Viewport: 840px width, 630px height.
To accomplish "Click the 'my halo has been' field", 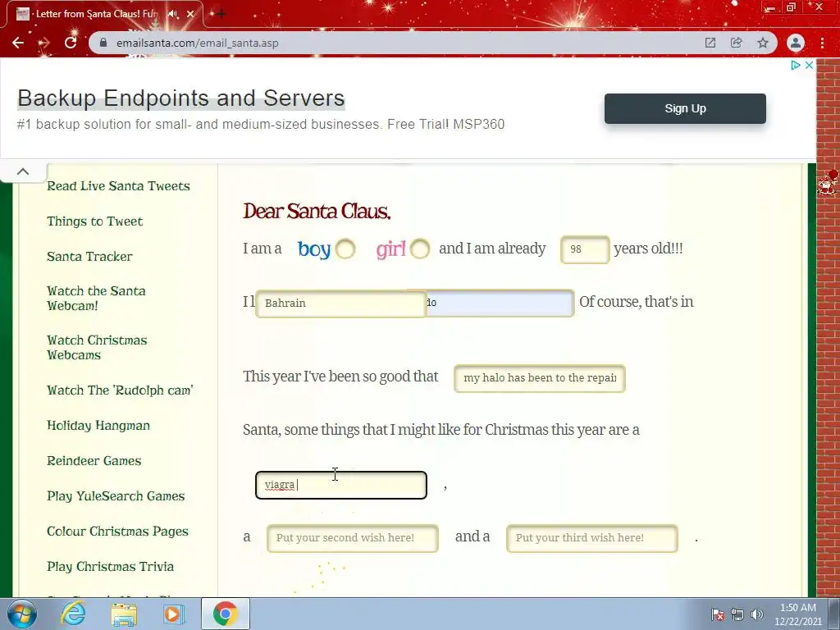I will [x=540, y=379].
